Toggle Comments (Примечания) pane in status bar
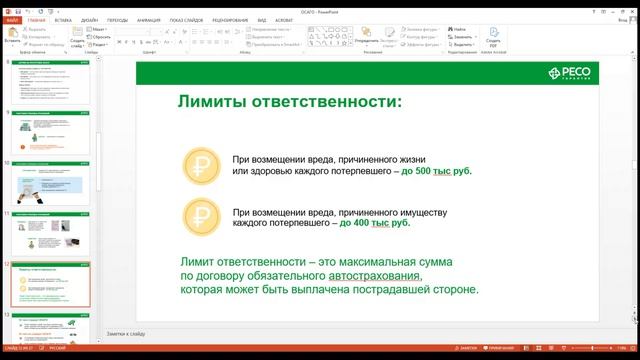This screenshot has width=640, height=360. coord(498,348)
